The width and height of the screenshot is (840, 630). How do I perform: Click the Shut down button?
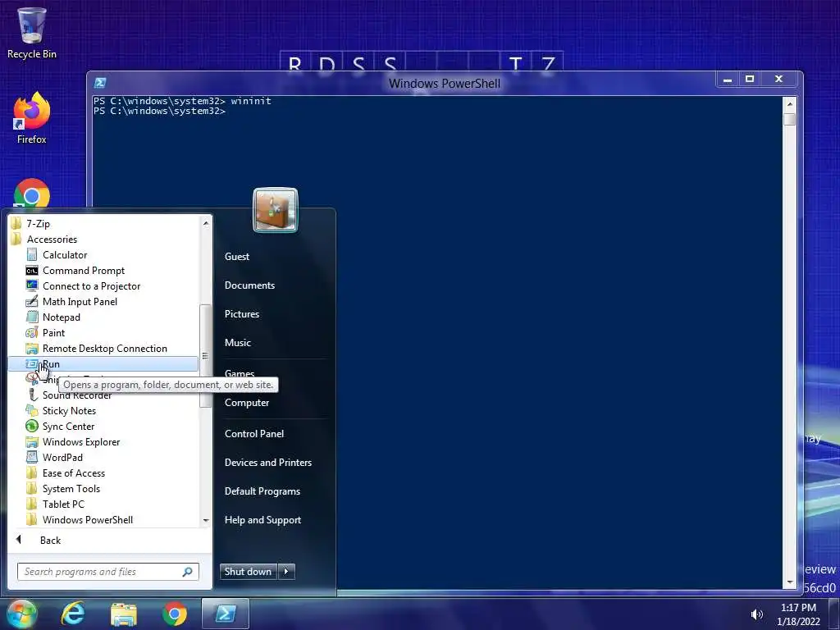pos(248,571)
